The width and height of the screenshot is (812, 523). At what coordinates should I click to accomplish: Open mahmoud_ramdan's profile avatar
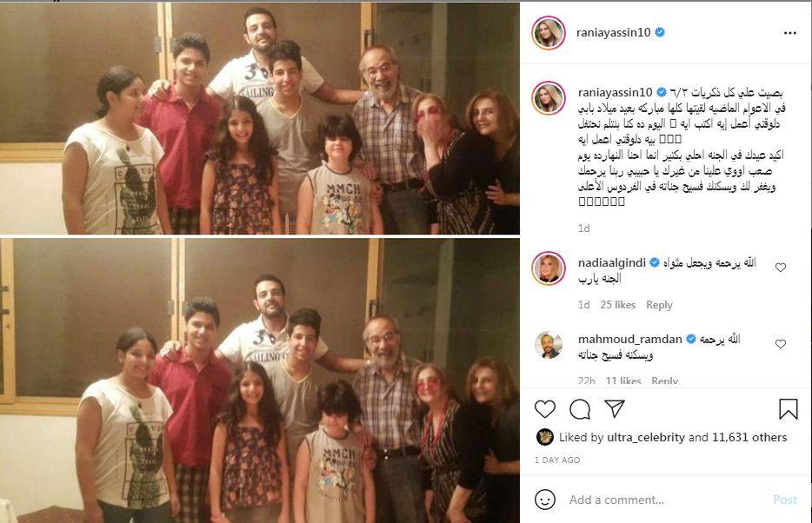click(548, 345)
